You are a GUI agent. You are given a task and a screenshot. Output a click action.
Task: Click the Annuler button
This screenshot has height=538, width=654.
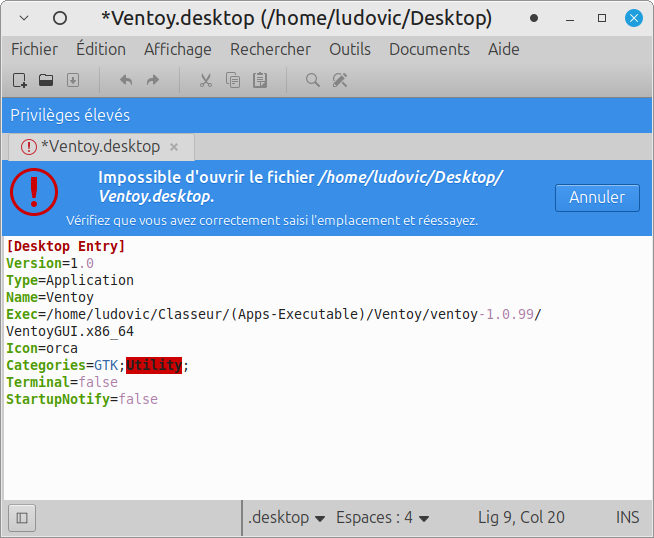(597, 198)
